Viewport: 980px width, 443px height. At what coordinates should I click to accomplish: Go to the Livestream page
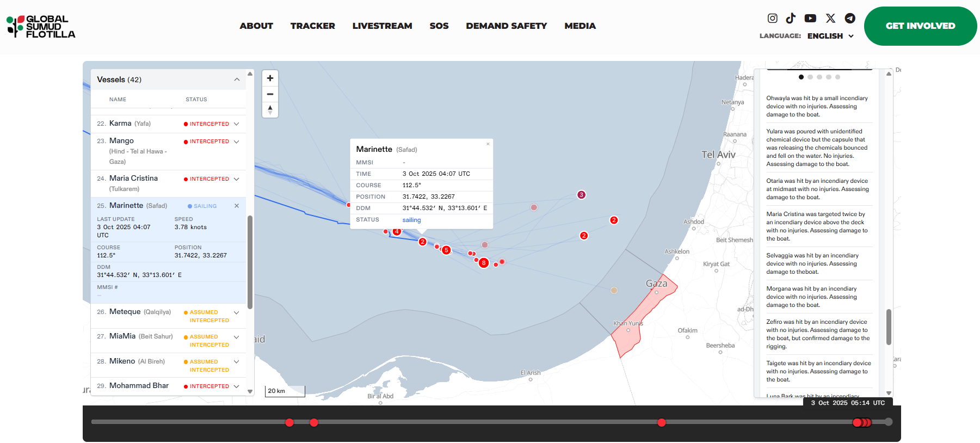382,26
